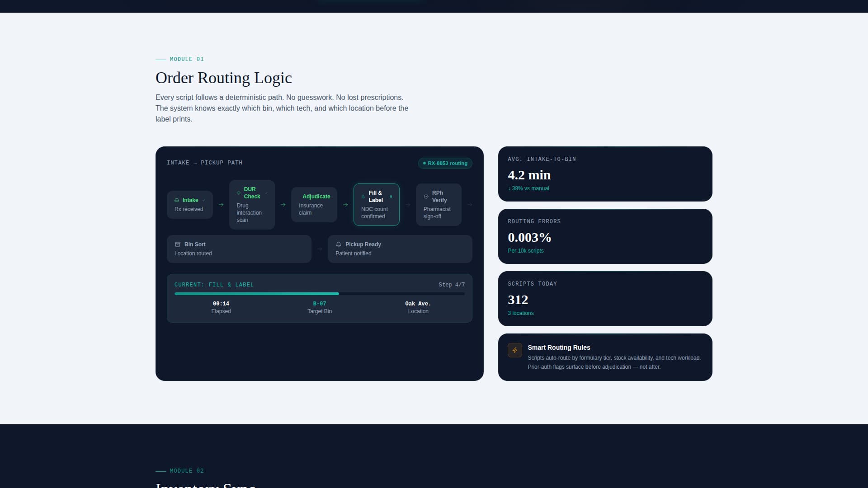Click the '312' scripts count

click(518, 300)
